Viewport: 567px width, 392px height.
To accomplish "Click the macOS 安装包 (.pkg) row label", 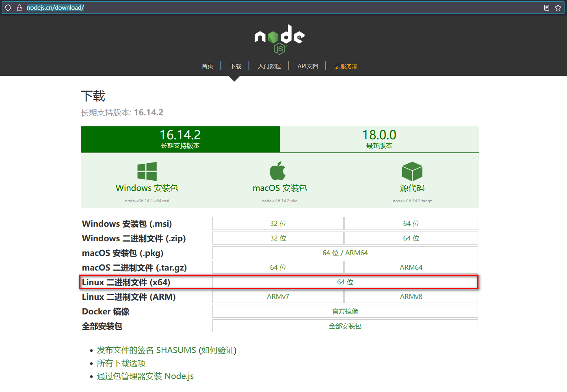I will [123, 253].
